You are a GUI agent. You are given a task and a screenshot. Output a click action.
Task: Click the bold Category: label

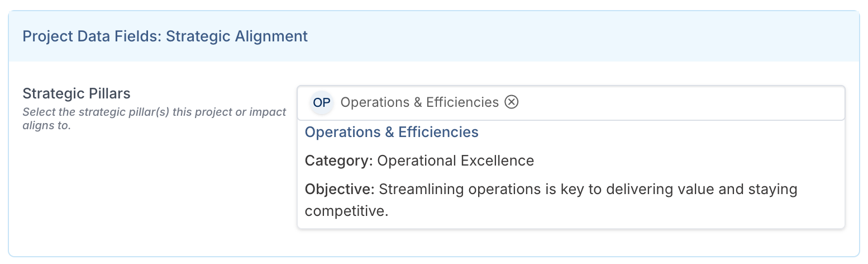tap(338, 161)
